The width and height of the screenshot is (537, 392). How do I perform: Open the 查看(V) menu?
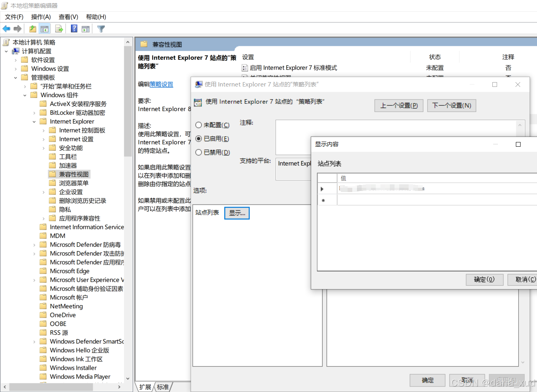click(68, 17)
